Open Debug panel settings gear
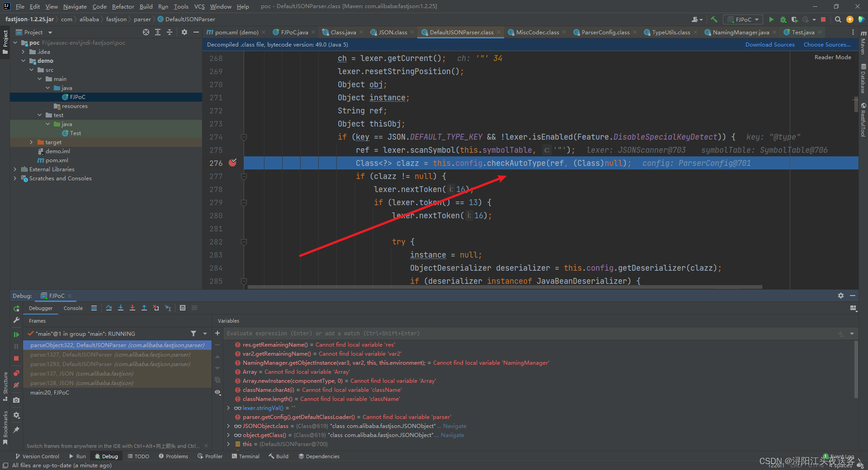The height and width of the screenshot is (470, 868). click(x=841, y=296)
